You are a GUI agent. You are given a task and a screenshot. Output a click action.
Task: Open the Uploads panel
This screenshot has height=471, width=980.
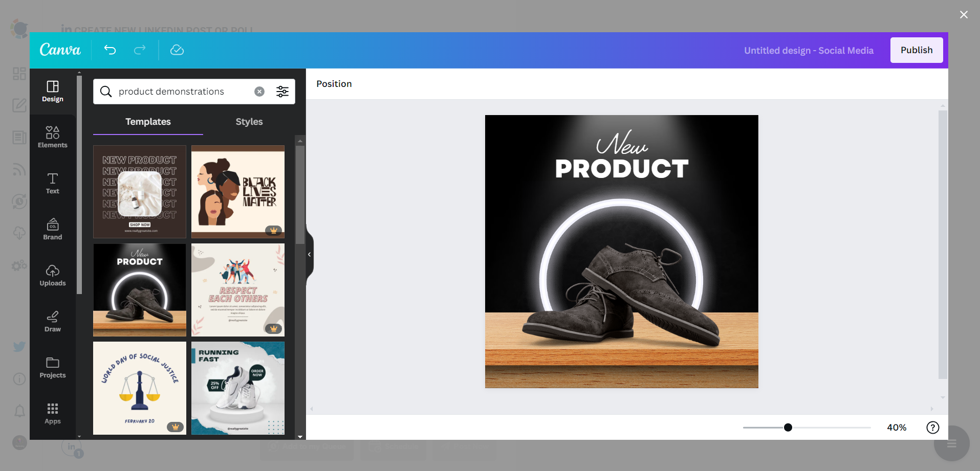(x=52, y=275)
